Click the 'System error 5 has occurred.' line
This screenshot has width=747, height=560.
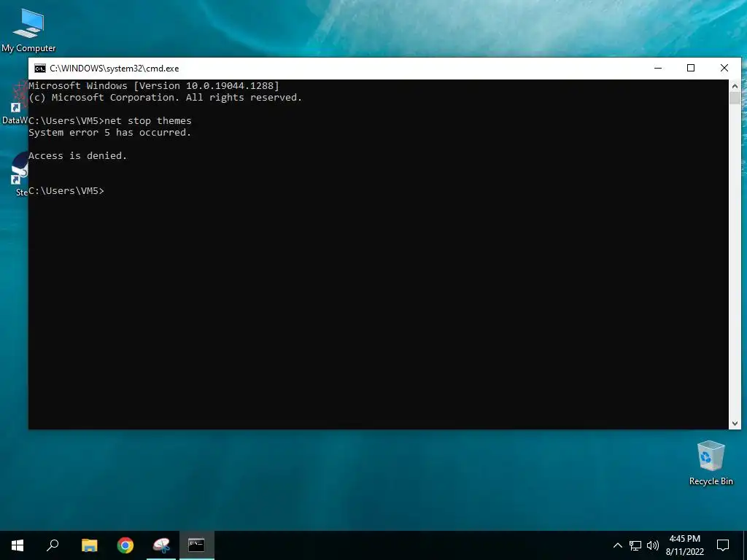[x=109, y=133]
